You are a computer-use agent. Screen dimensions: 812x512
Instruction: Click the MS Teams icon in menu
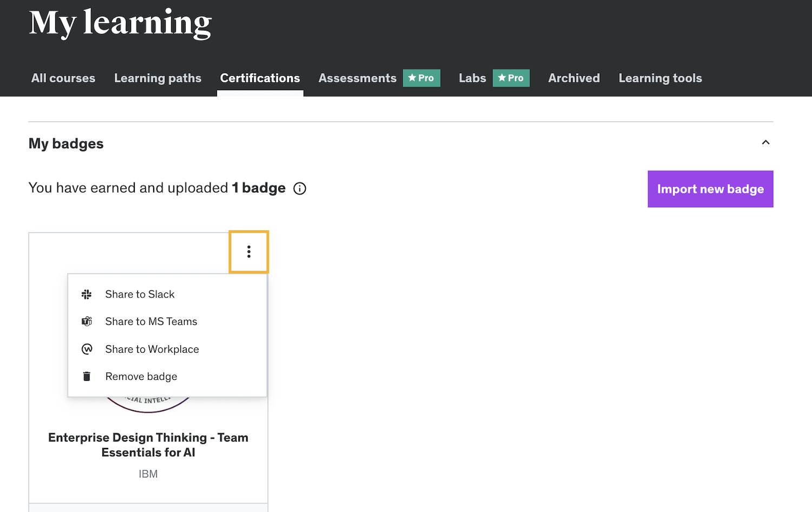click(87, 321)
